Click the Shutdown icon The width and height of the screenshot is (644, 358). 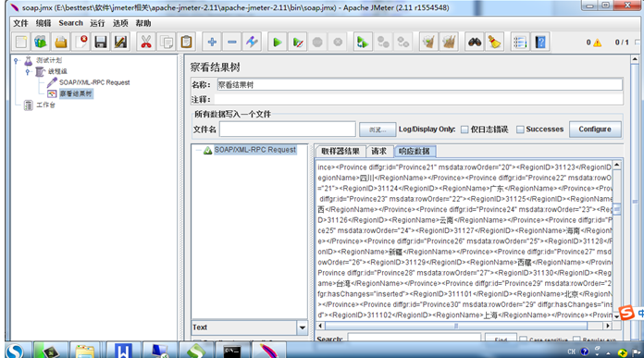[x=338, y=42]
